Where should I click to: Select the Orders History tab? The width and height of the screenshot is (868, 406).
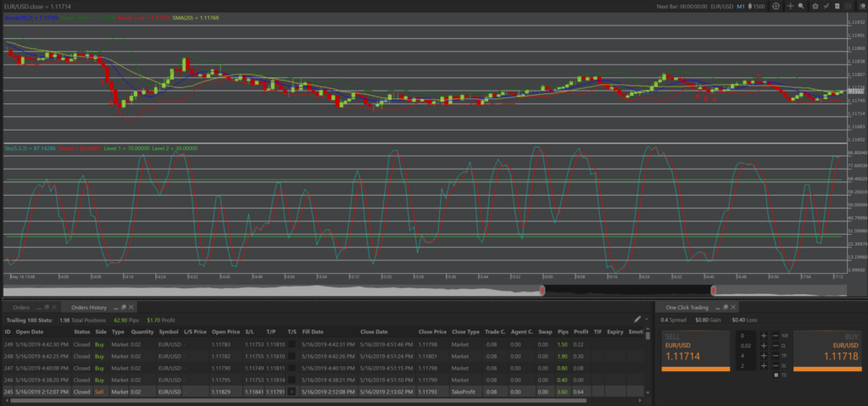[x=89, y=307]
